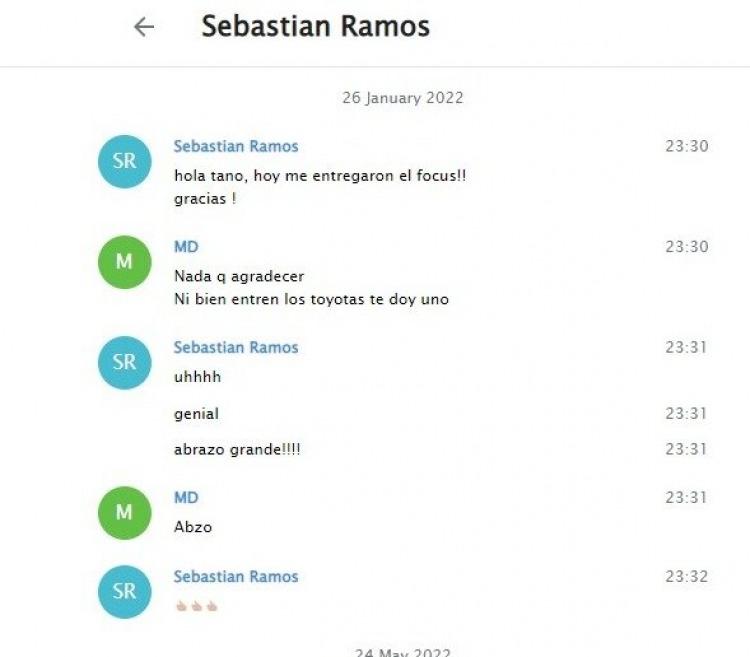Select the 'hola tano' message text
The height and width of the screenshot is (657, 750).
click(320, 187)
